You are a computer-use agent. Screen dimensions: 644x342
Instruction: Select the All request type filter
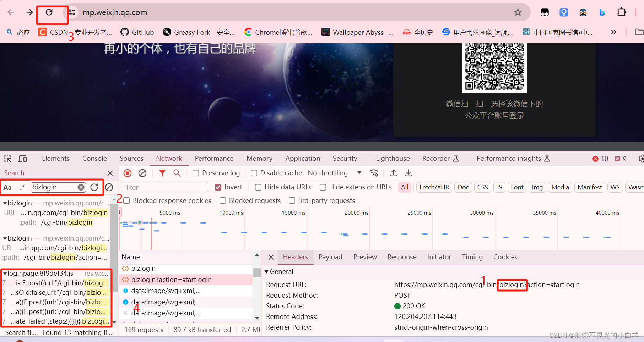pos(405,187)
